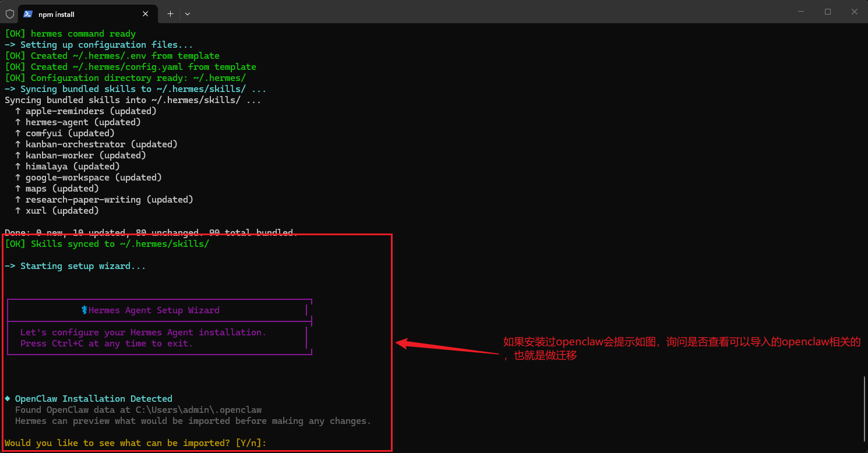Click the terminal vertical scrollbar thumb
The height and width of the screenshot is (453, 868).
(864, 409)
